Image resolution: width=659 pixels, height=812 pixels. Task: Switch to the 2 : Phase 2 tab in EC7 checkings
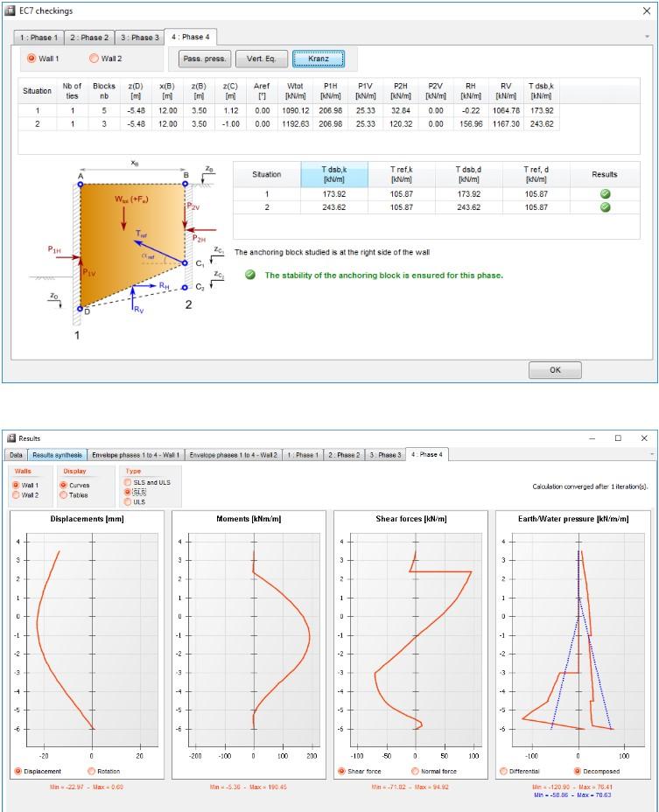[89, 38]
